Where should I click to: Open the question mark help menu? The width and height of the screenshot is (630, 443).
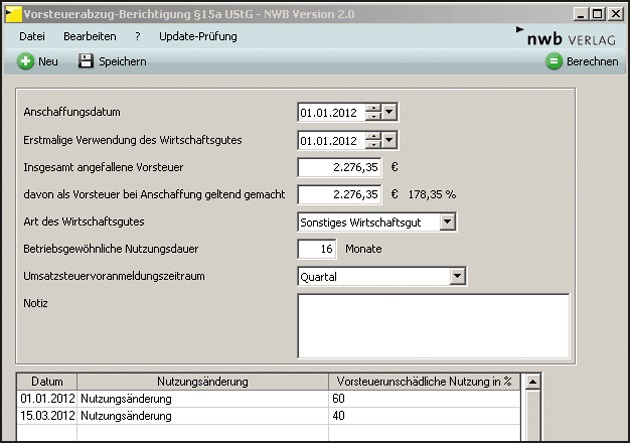(137, 36)
